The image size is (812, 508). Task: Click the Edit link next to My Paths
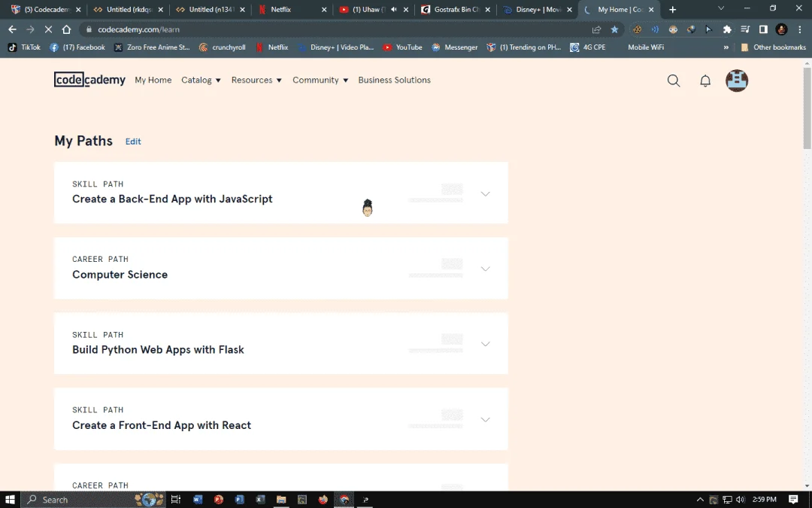pyautogui.click(x=133, y=141)
